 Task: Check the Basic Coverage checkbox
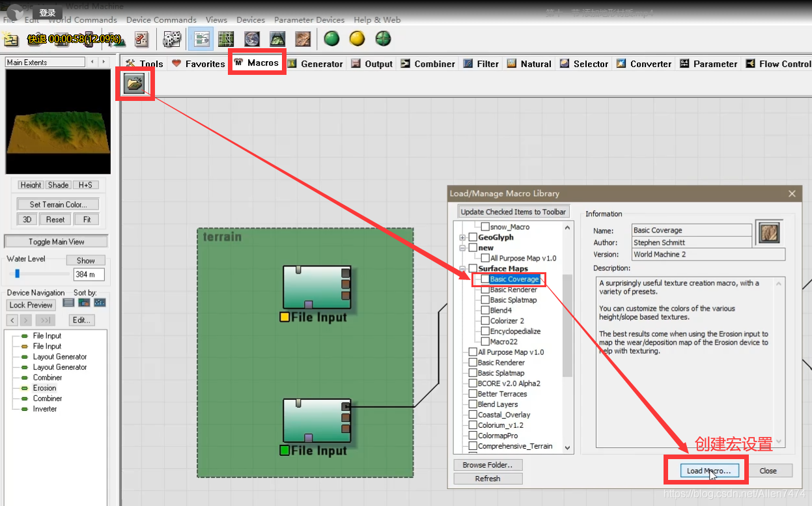[x=484, y=279]
